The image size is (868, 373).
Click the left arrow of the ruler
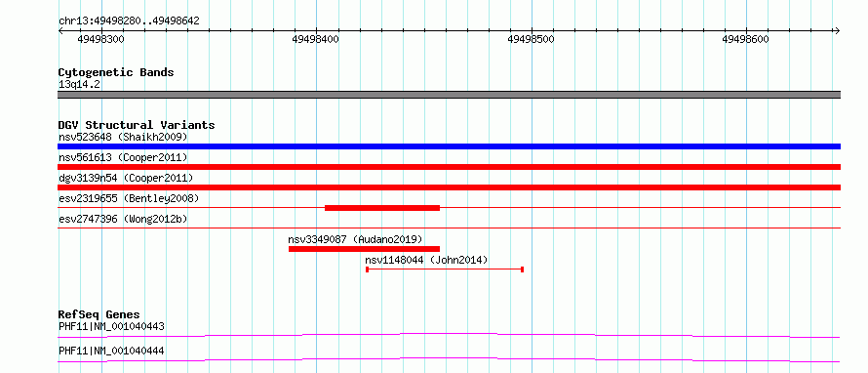(x=61, y=30)
